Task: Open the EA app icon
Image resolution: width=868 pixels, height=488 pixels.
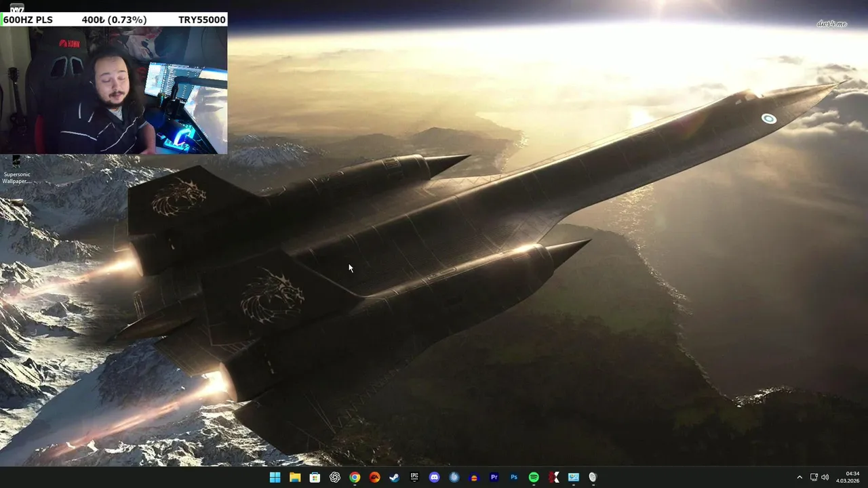Action: 374,477
